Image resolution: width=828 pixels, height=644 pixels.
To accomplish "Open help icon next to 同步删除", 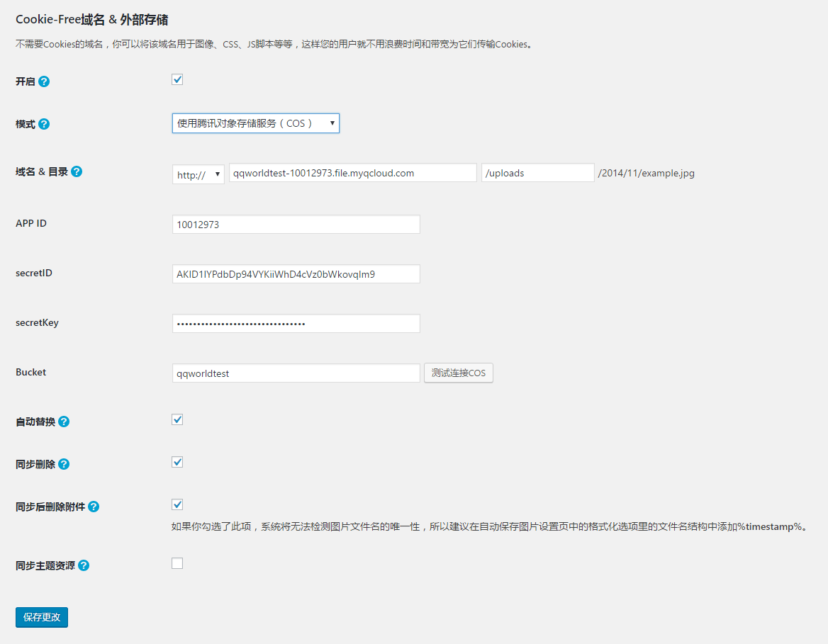I will pyautogui.click(x=64, y=464).
